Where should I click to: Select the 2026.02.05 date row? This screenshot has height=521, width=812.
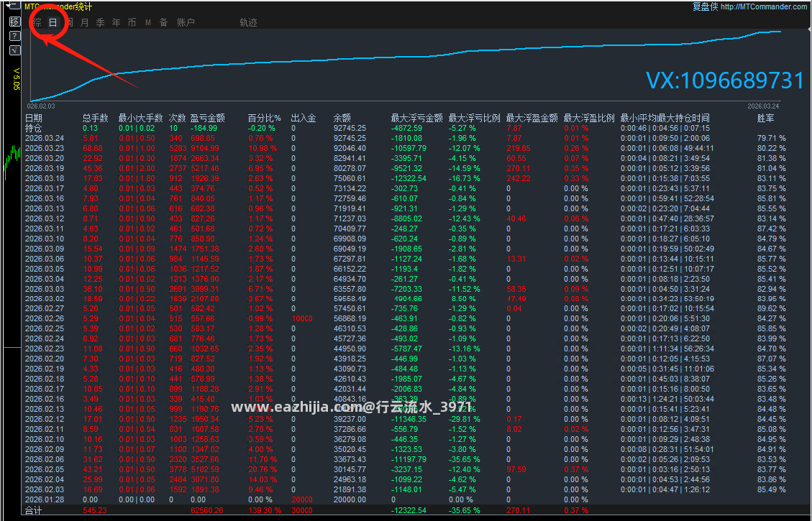coord(406,469)
